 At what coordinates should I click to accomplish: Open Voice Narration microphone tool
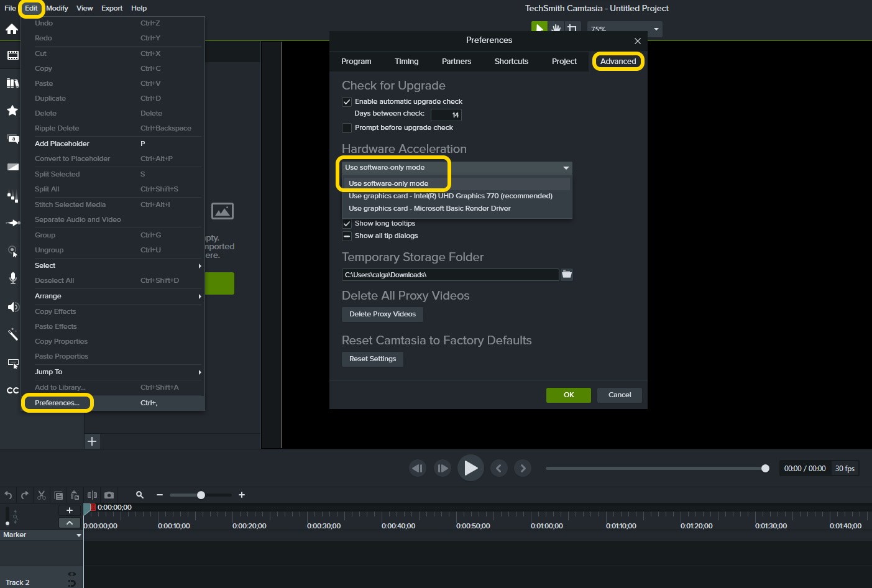coord(12,278)
